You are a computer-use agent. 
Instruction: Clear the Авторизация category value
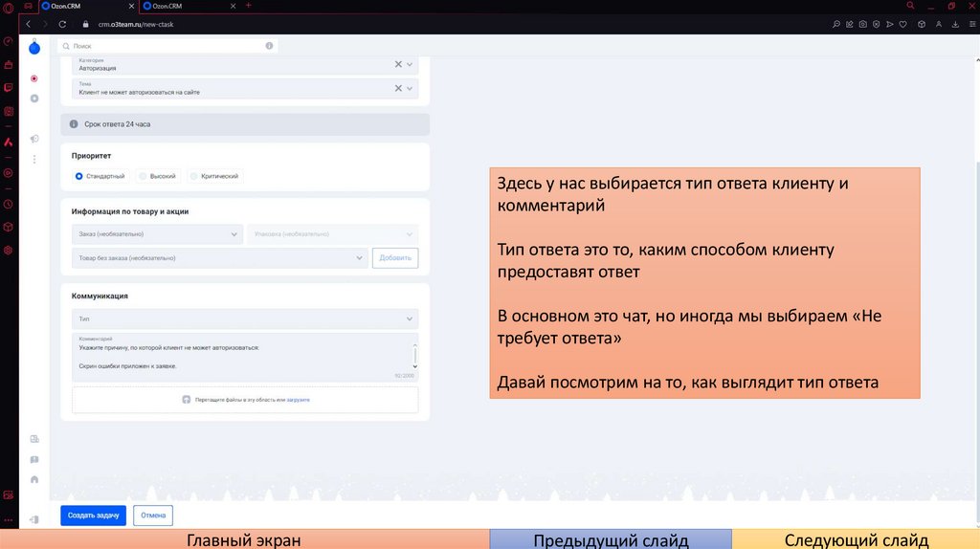(x=398, y=64)
